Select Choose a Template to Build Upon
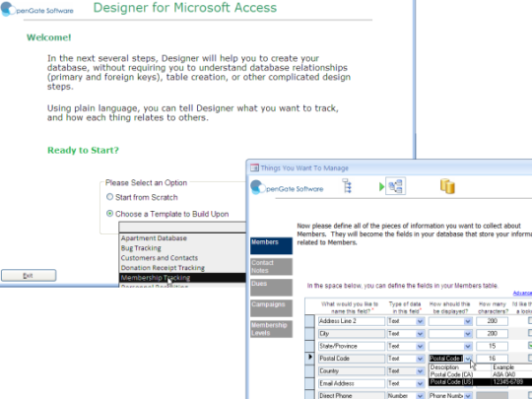 (x=110, y=214)
